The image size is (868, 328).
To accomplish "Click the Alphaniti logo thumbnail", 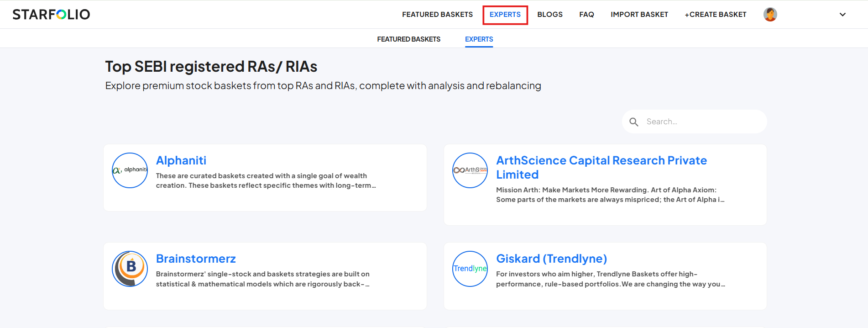I will (x=130, y=170).
